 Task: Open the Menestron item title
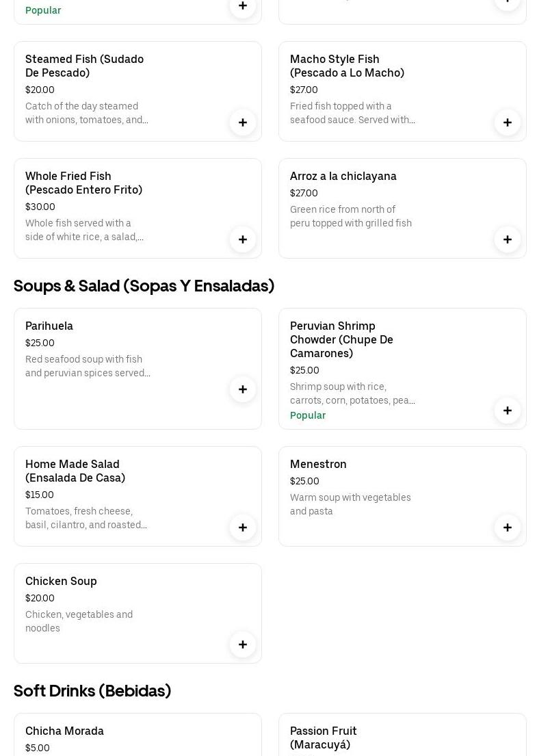click(318, 465)
